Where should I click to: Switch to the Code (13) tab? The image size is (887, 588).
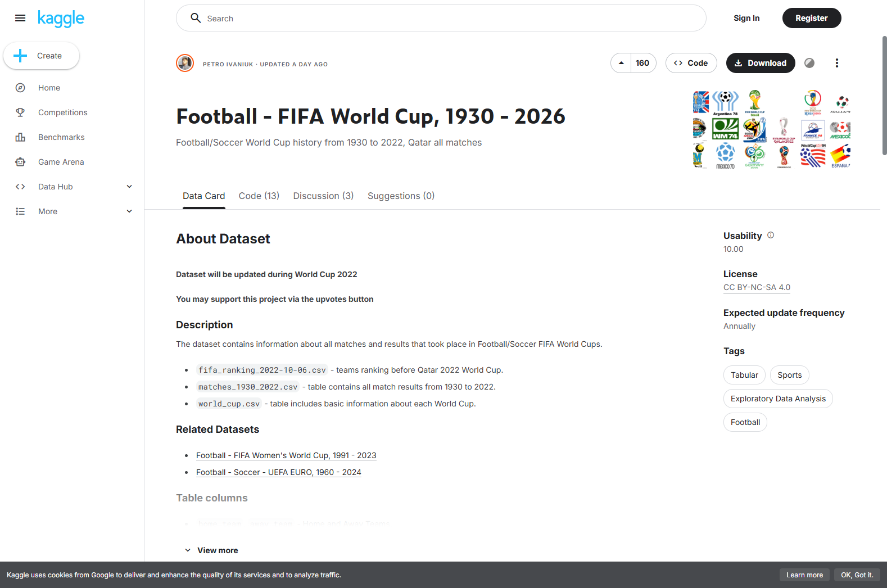pyautogui.click(x=259, y=196)
